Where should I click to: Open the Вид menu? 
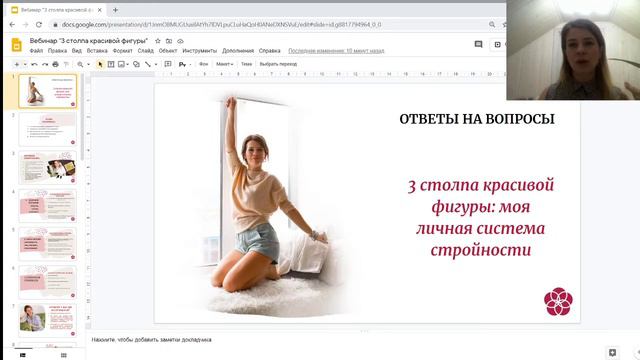click(x=77, y=51)
